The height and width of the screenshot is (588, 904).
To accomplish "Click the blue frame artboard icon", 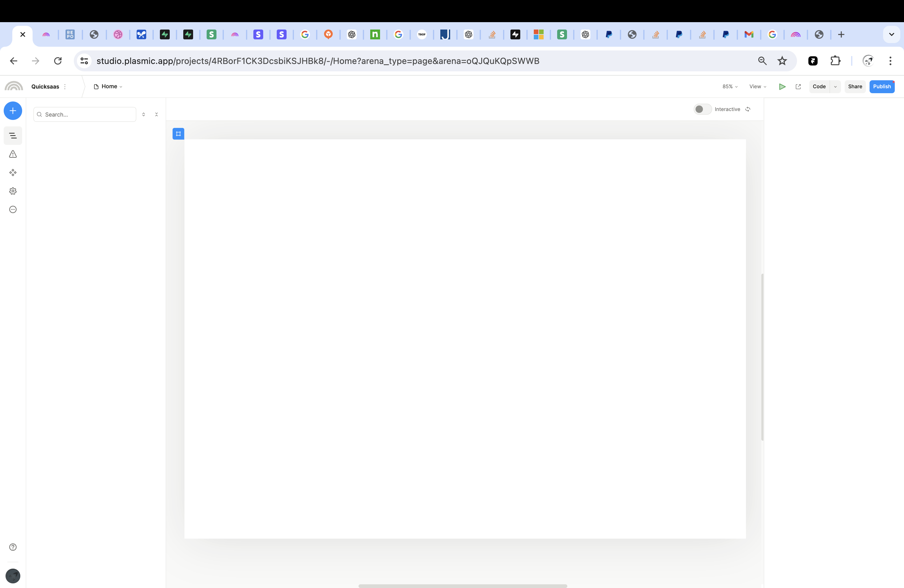I will pyautogui.click(x=178, y=134).
